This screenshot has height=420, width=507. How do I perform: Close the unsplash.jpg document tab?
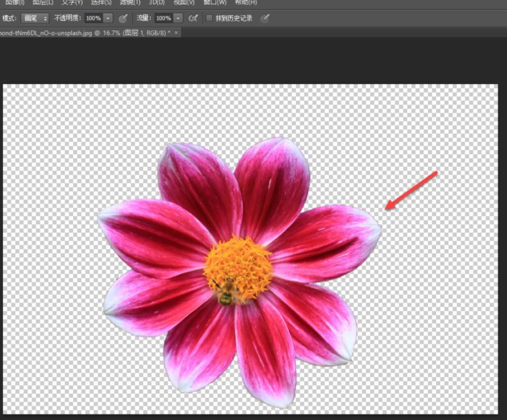pyautogui.click(x=177, y=33)
